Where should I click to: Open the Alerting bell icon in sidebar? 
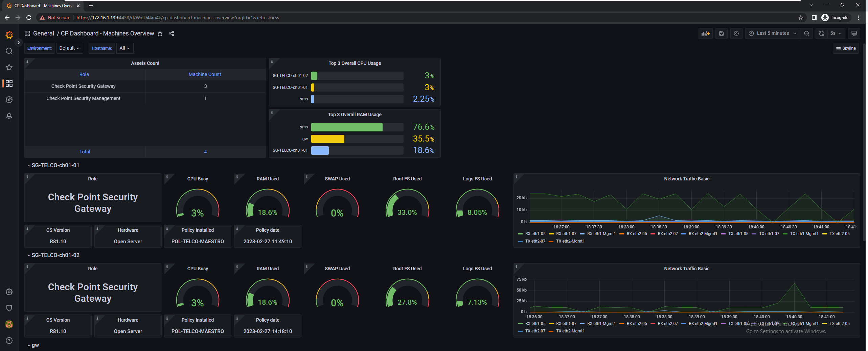click(9, 116)
